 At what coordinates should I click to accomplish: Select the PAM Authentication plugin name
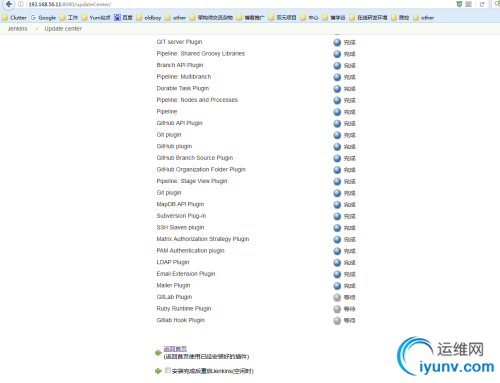[x=190, y=250]
